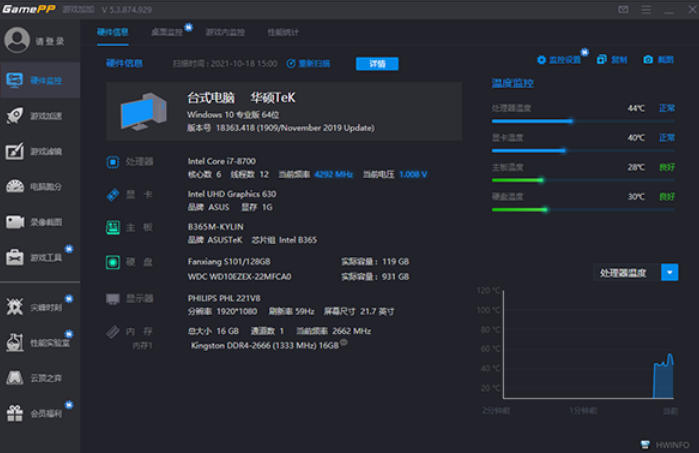Click the display monitor icon
The image size is (699, 453).
[113, 299]
